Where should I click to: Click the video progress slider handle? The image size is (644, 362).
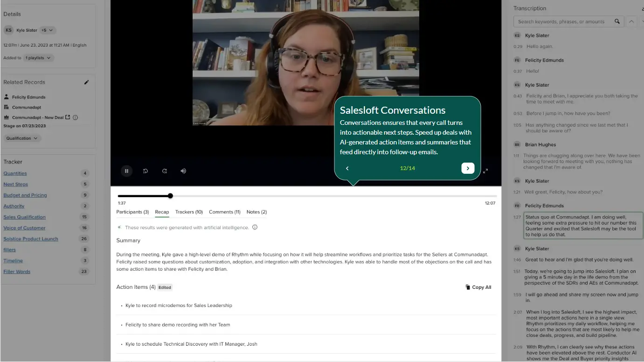[x=170, y=196]
